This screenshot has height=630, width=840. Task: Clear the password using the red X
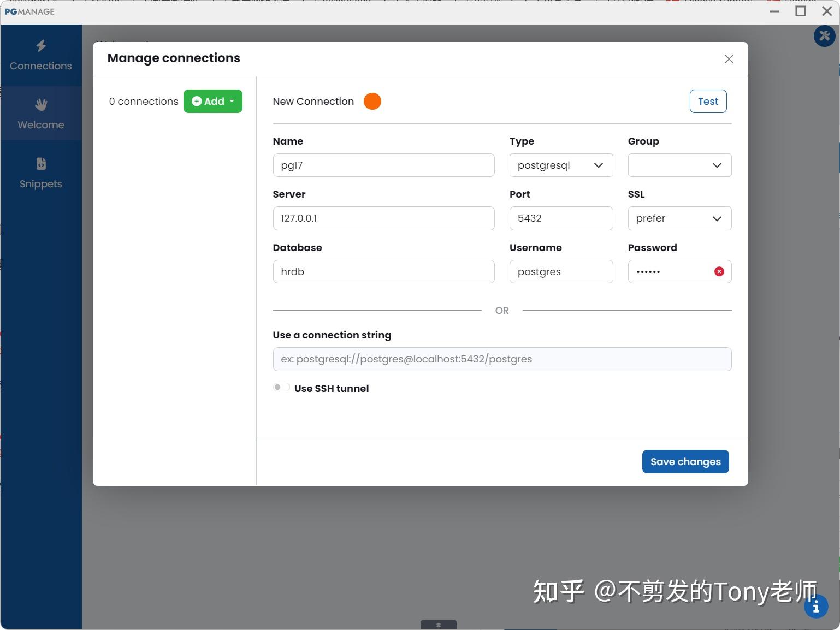click(x=718, y=271)
